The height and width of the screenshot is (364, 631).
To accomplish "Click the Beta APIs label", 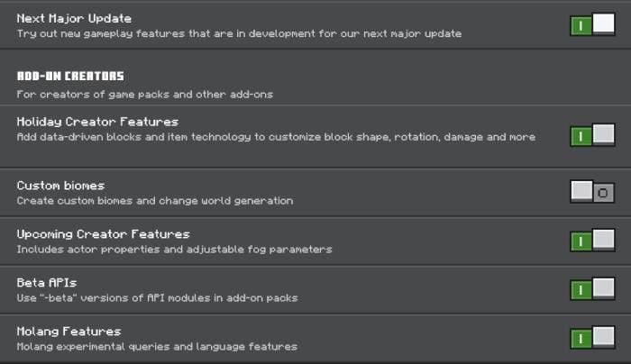I will tap(47, 283).
